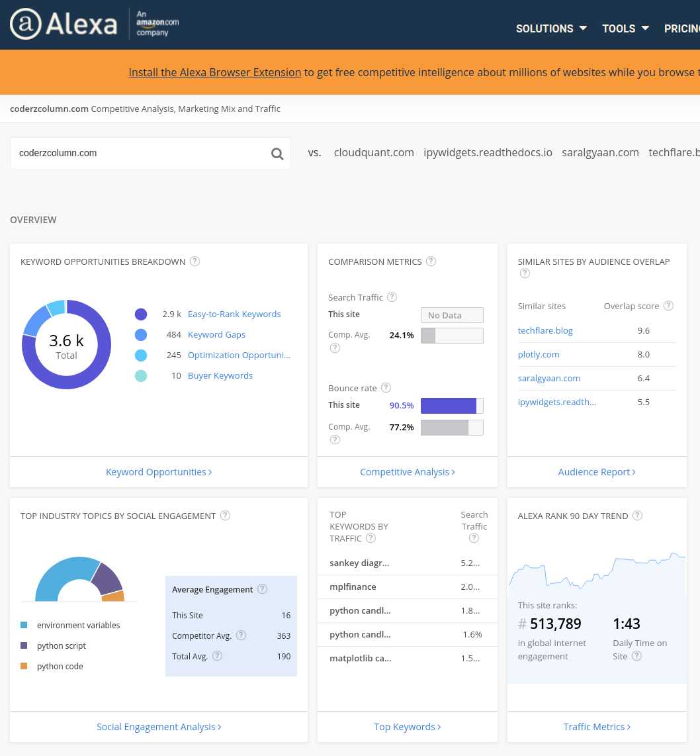This screenshot has width=700, height=756.
Task: Select cloudquant.com competitor site
Action: [x=374, y=152]
